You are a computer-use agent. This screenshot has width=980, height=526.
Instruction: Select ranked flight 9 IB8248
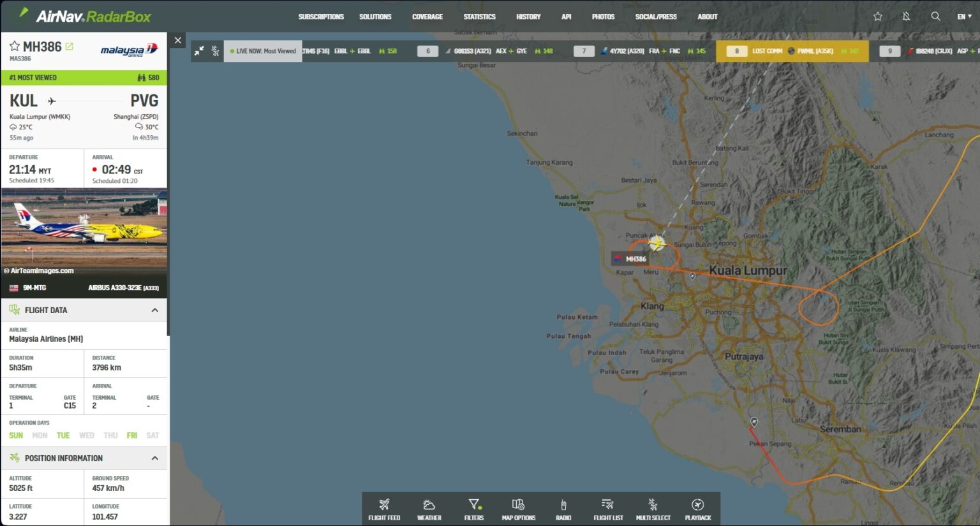(x=928, y=51)
